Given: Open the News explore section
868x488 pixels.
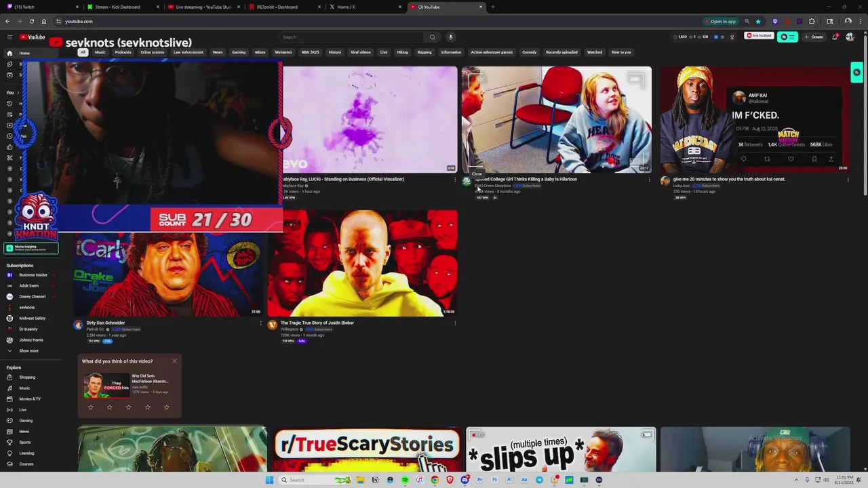Looking at the screenshot, I should [24, 432].
